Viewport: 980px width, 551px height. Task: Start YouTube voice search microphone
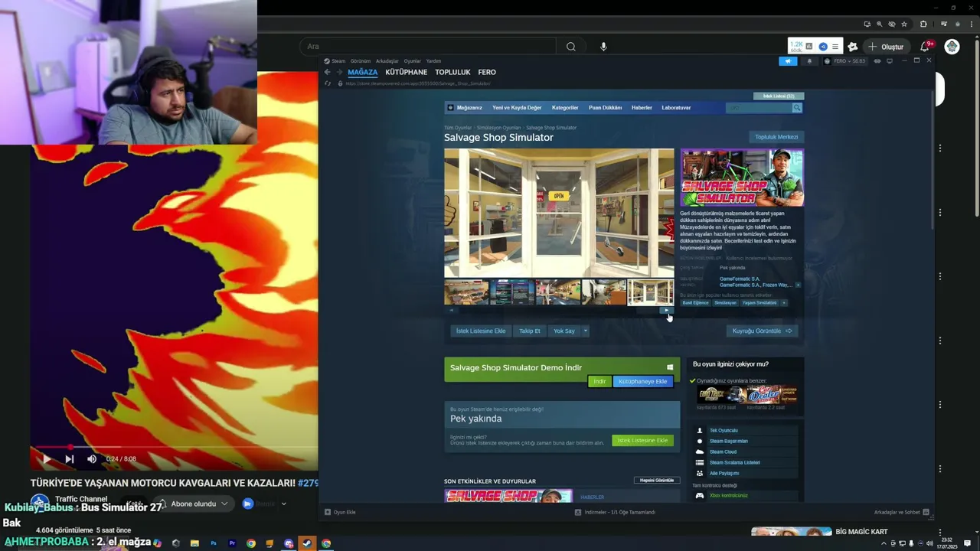pyautogui.click(x=603, y=47)
